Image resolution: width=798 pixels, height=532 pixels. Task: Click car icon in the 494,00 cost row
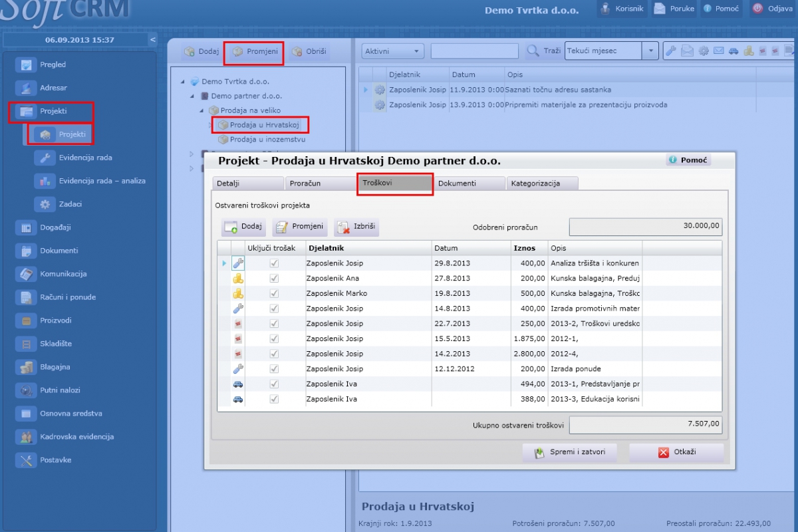[x=238, y=384]
